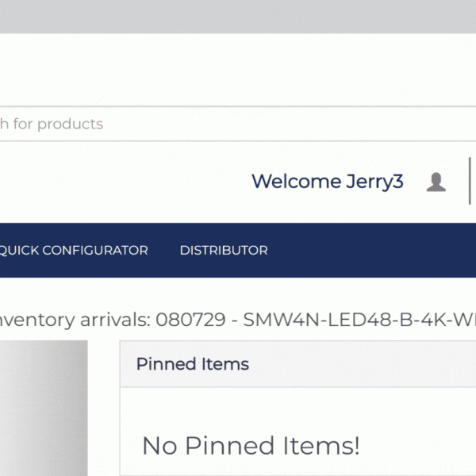Click navy bar gap between Configurator and Distributor
Image resolution: width=476 pixels, height=476 pixels.
[164, 250]
